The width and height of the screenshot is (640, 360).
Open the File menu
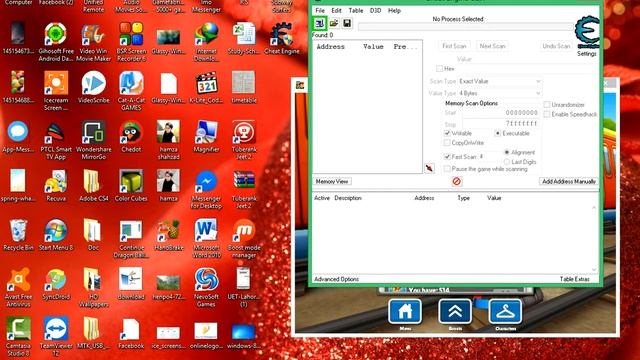pyautogui.click(x=320, y=11)
